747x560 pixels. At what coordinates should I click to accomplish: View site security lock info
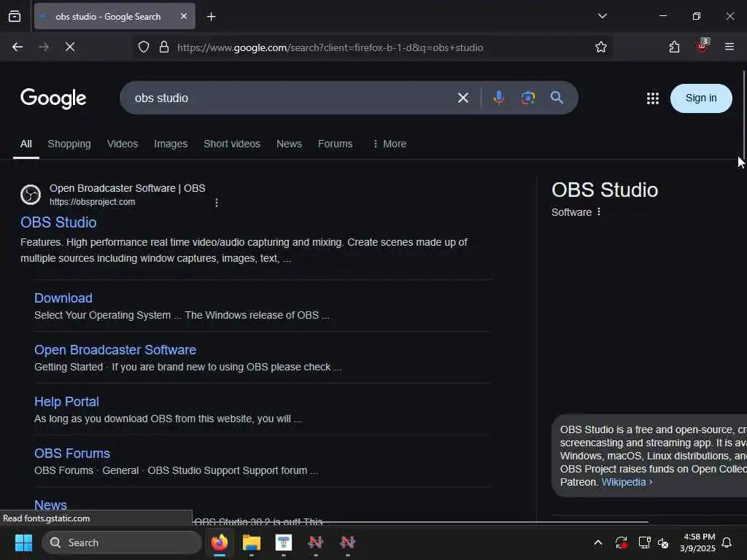tap(164, 47)
